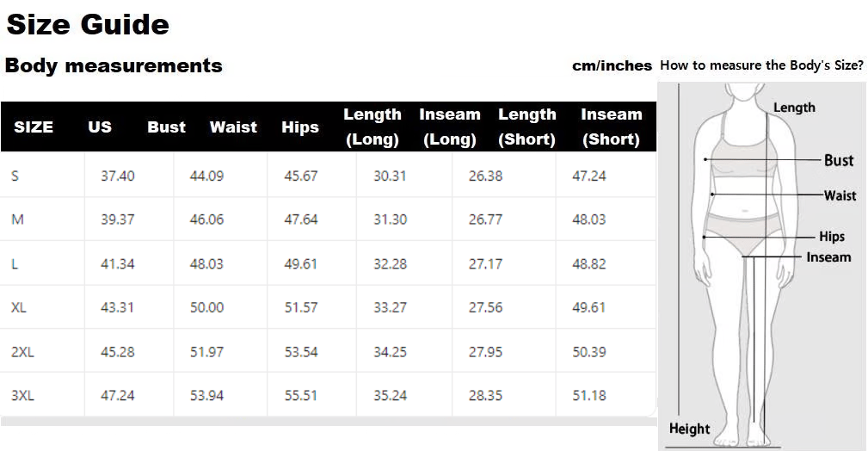Click the Hips column header in the table
Screen dimensions: 868x451
point(300,127)
